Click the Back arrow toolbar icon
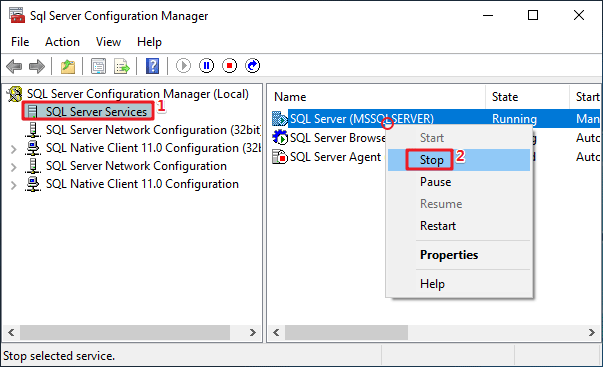 click(14, 66)
